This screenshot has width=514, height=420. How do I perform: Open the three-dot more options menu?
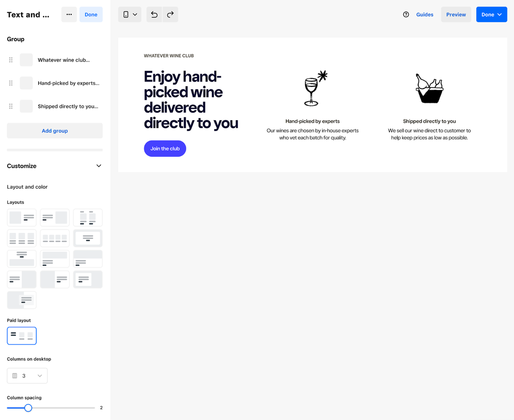[x=69, y=14]
